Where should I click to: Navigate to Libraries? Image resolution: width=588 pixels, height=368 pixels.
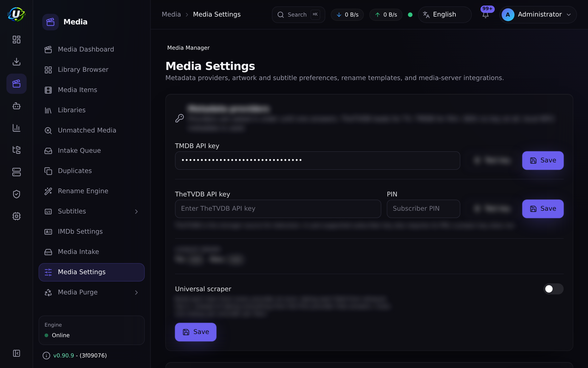pyautogui.click(x=92, y=110)
